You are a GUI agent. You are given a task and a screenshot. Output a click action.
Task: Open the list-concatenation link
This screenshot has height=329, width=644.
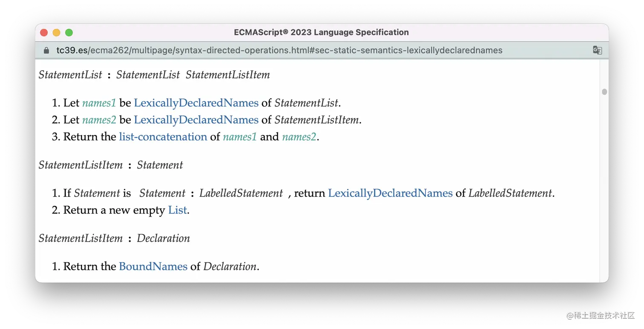(163, 137)
